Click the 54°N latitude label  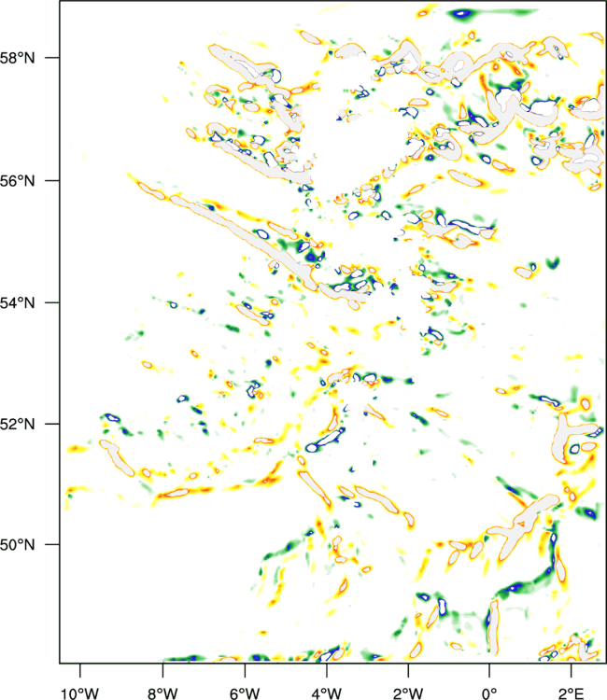click(x=17, y=302)
